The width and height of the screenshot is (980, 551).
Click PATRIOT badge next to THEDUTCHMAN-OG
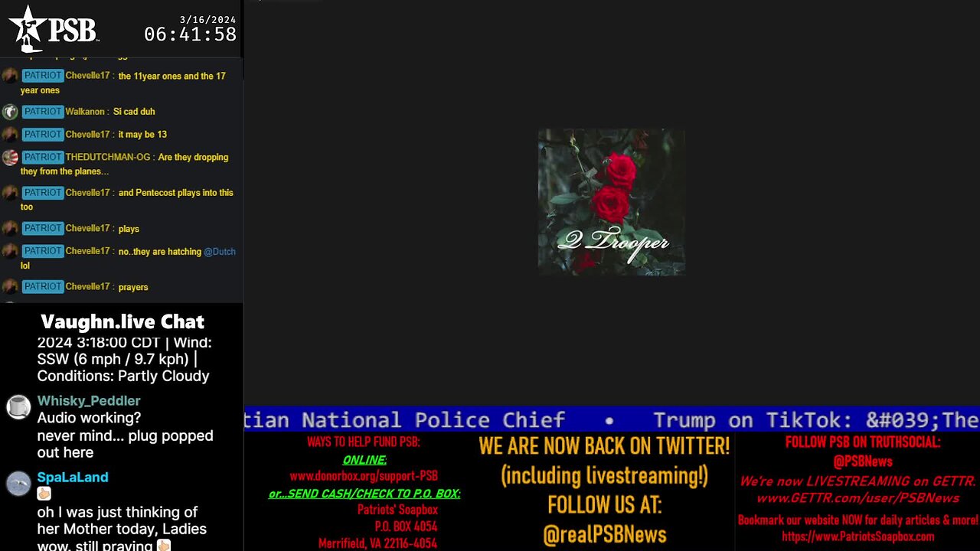(x=42, y=157)
